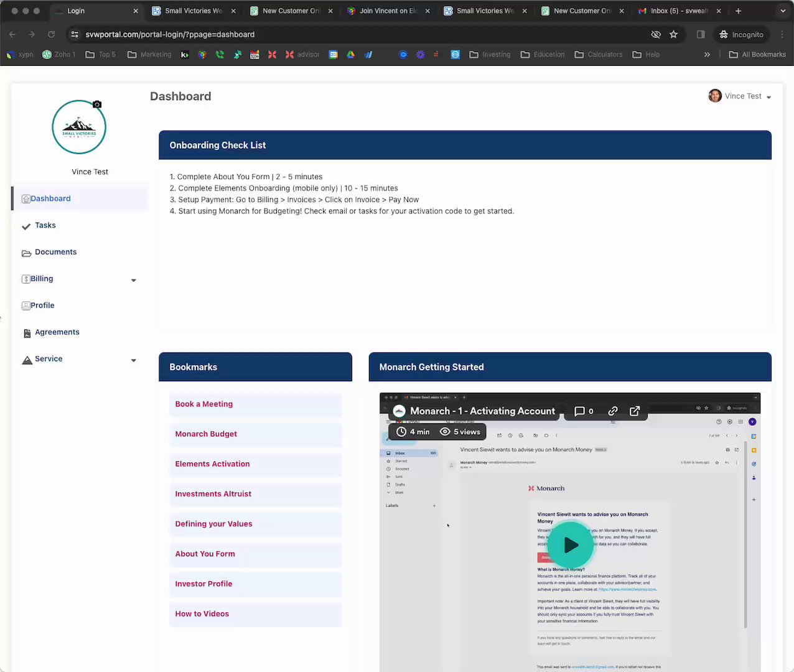
Task: Click Complete About You Form checklist text
Action: 246,177
